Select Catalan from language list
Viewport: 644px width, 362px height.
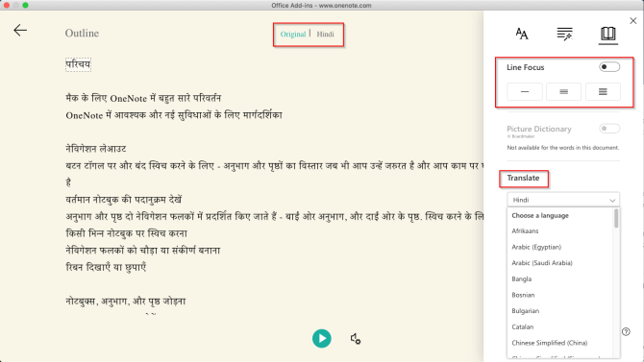(523, 327)
